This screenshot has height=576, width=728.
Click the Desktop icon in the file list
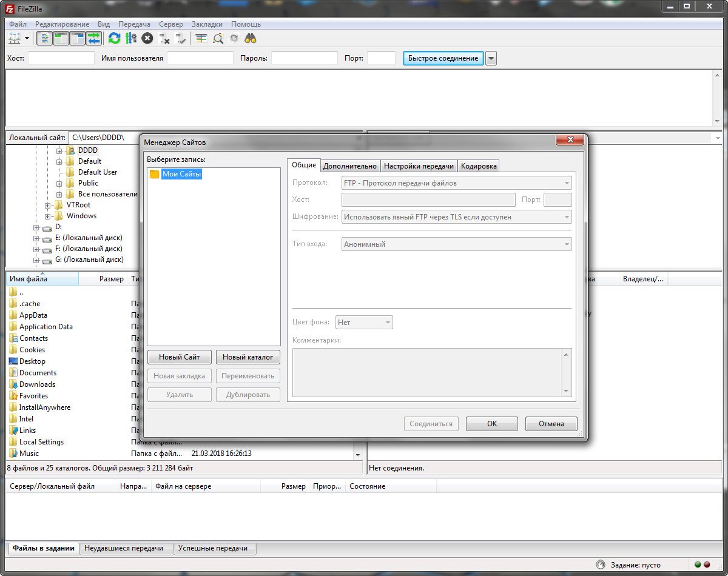click(x=13, y=361)
